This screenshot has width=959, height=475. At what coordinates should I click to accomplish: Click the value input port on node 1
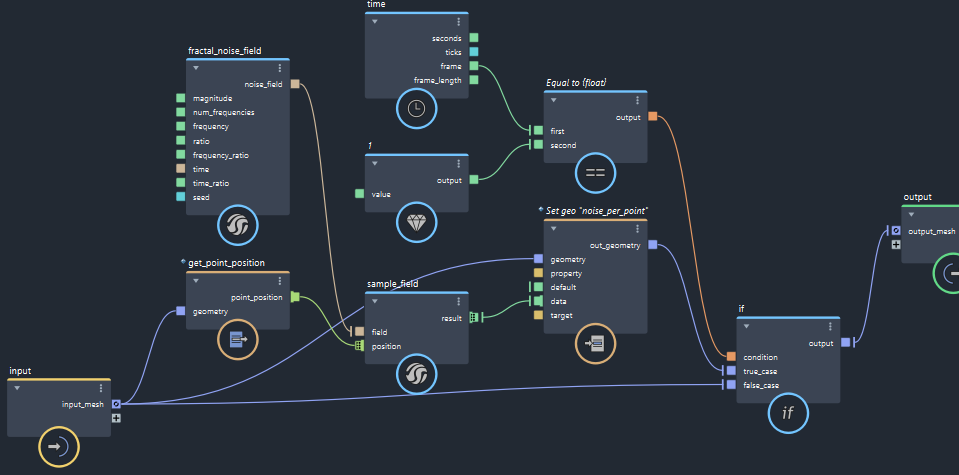point(360,193)
